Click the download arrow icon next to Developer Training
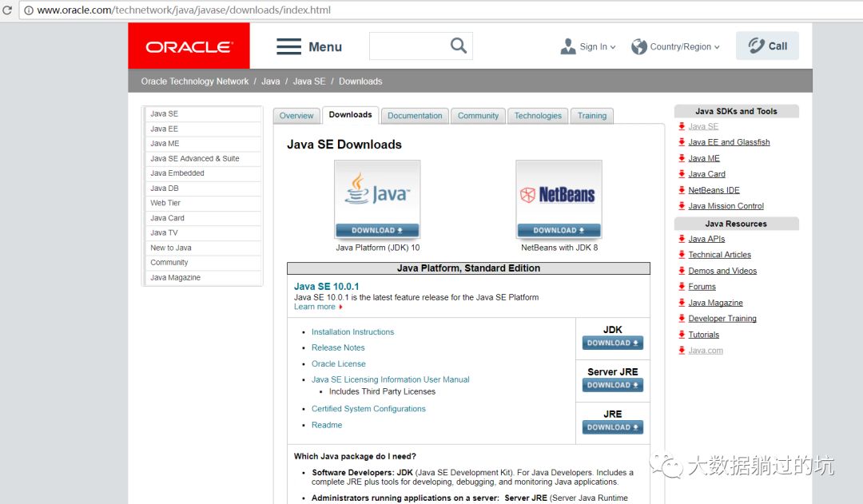 [682, 318]
